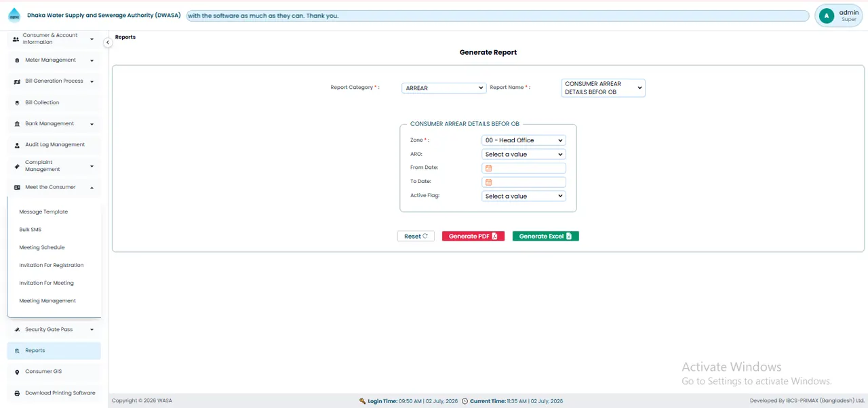Screen dimensions: 868x408
Task: Open the ARO select dropdown
Action: [524, 155]
